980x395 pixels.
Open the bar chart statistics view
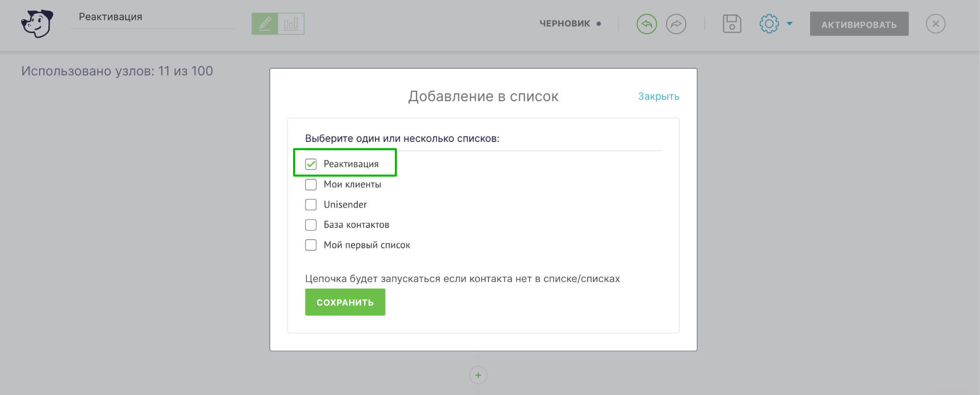tap(291, 23)
